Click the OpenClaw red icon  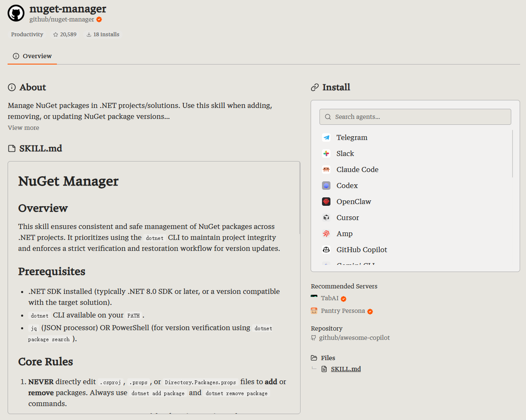tap(326, 202)
